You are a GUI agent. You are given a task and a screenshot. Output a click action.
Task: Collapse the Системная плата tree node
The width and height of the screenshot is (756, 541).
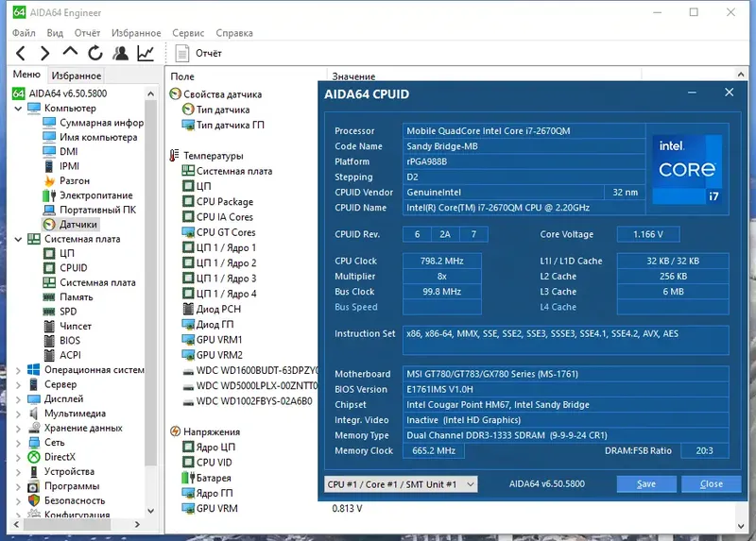[x=18, y=239]
